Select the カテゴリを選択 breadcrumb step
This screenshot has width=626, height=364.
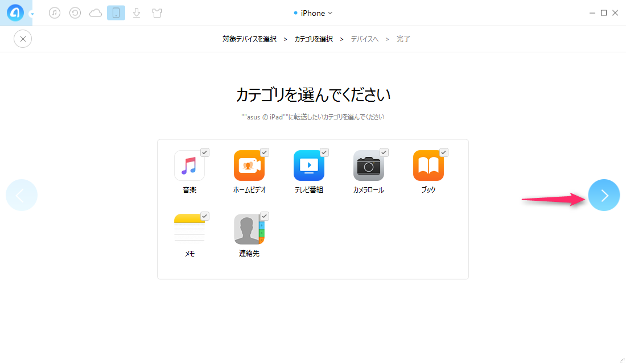314,39
